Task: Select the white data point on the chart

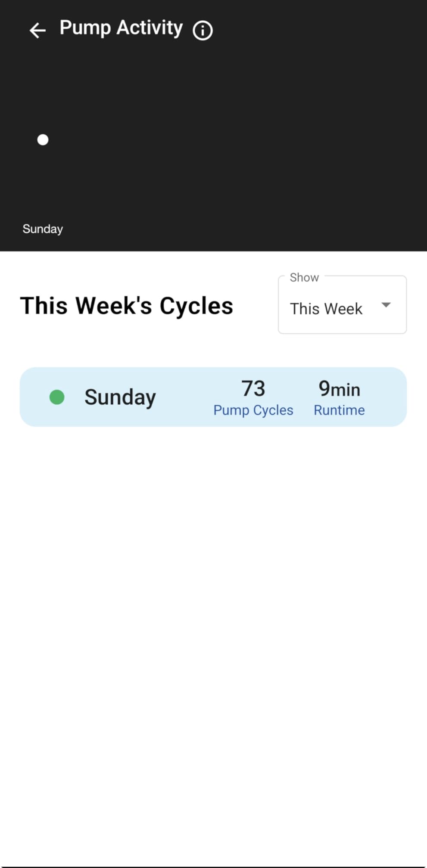Action: pos(43,140)
